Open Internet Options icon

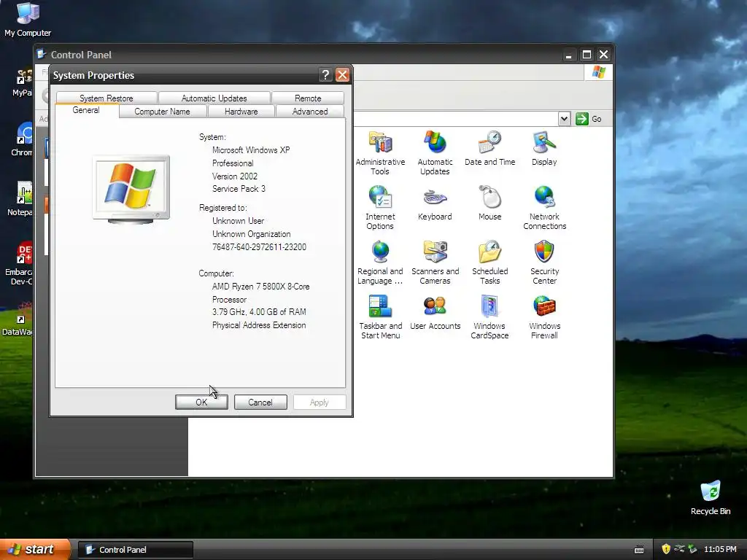point(379,208)
